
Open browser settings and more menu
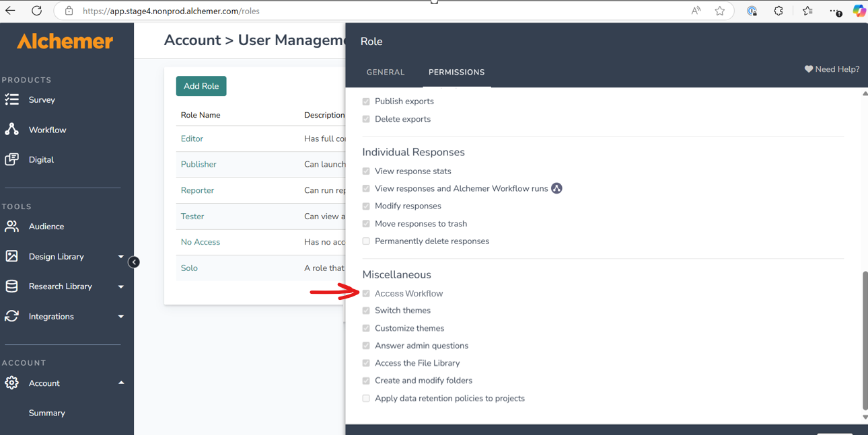pyautogui.click(x=835, y=11)
